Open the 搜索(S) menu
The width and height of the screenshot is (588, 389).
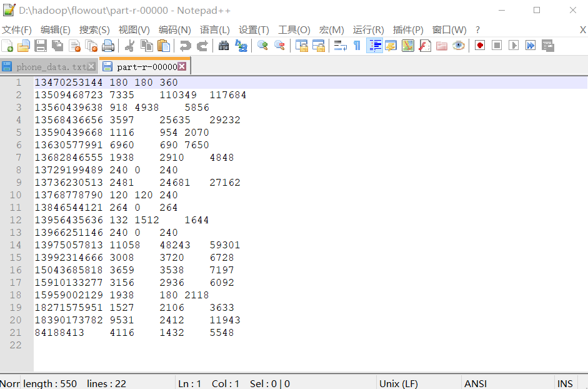pos(94,29)
